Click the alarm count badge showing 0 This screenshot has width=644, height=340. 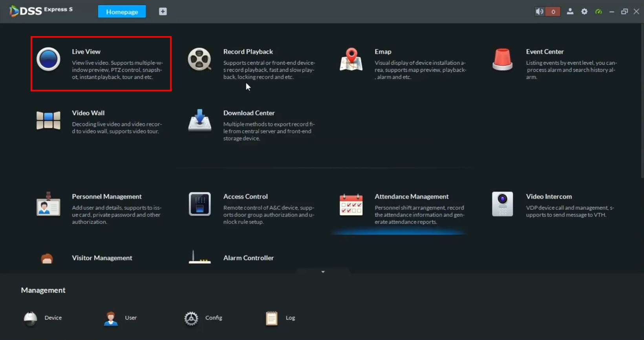tap(553, 11)
